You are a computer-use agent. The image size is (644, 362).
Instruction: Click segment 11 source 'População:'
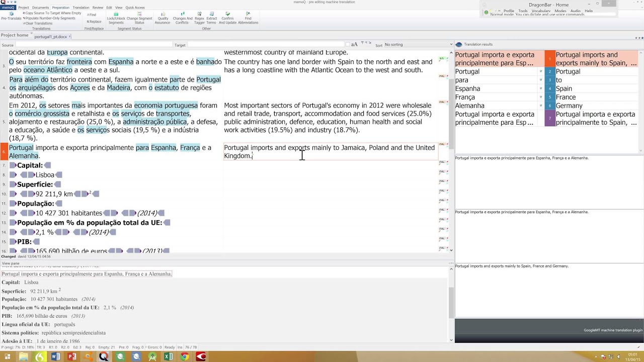(x=35, y=204)
